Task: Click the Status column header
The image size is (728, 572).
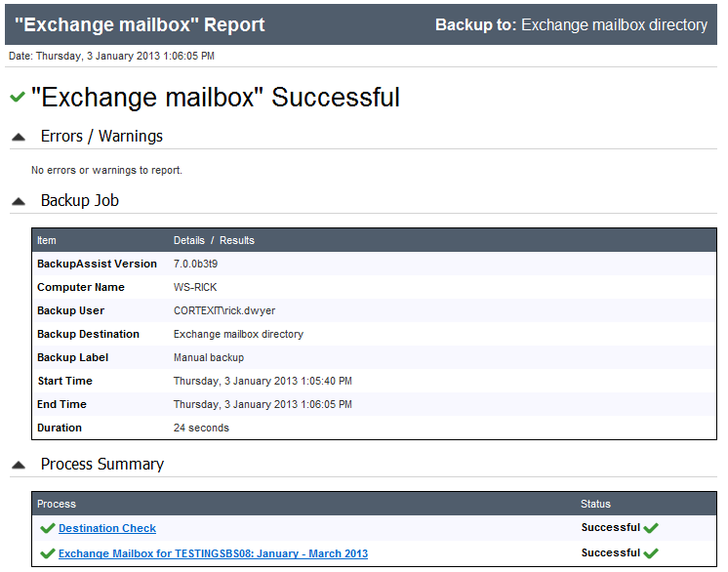Action: [595, 504]
